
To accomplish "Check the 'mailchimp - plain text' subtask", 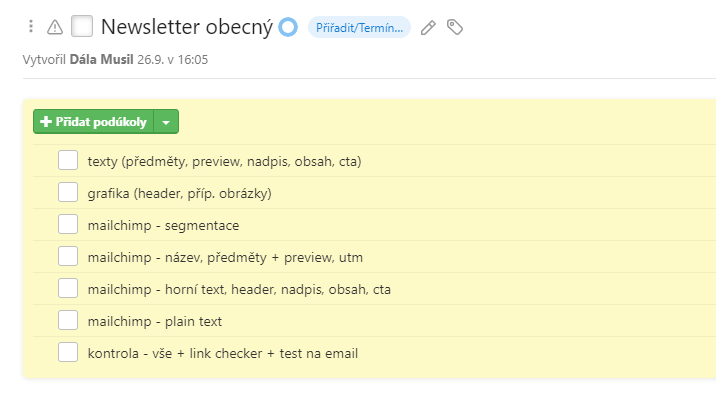I will click(68, 321).
